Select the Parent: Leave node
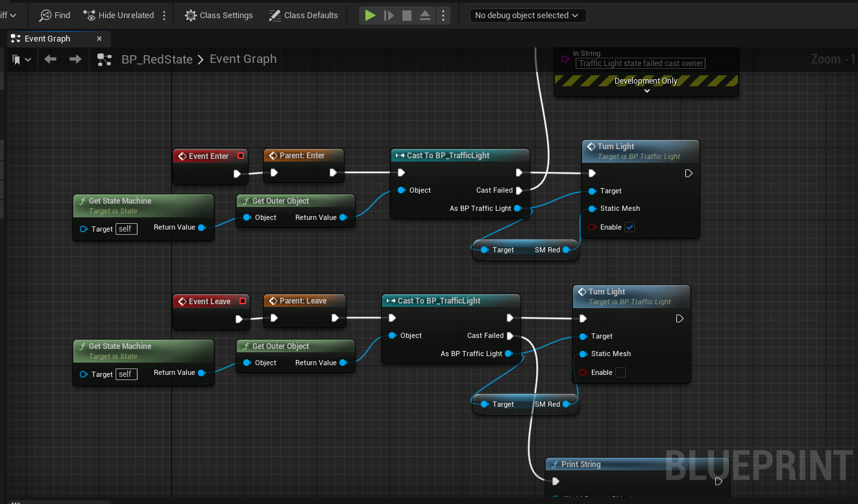The image size is (858, 504). pyautogui.click(x=304, y=301)
